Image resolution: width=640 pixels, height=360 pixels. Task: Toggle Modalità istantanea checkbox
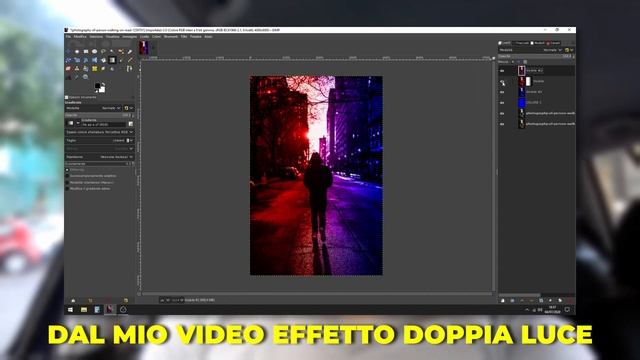[67, 182]
